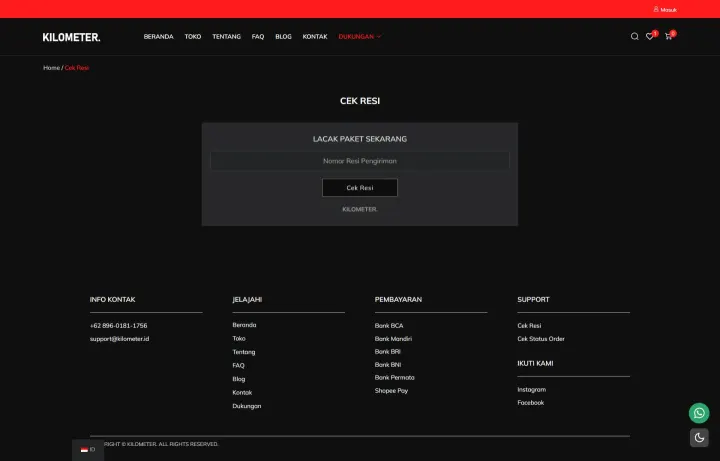The image size is (720, 461).
Task: Open Kontak in footer Jelajahi list
Action: (x=242, y=393)
